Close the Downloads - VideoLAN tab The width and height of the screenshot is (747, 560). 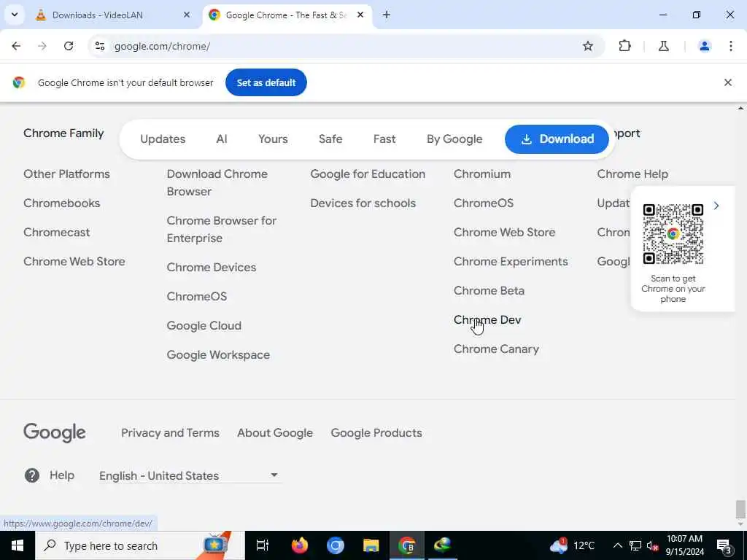coord(187,15)
